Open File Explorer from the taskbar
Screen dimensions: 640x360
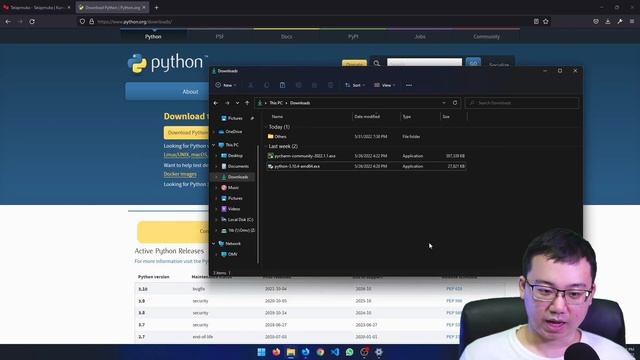pyautogui.click(x=291, y=352)
